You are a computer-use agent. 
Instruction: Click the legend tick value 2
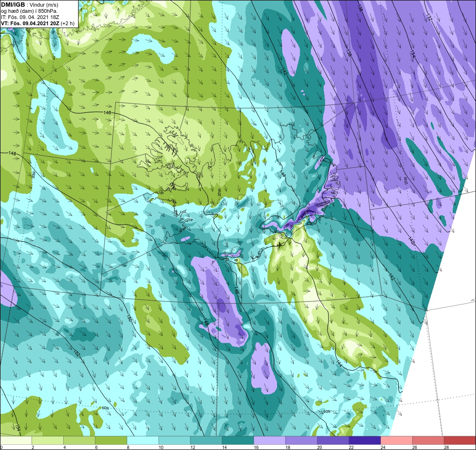click(x=33, y=447)
